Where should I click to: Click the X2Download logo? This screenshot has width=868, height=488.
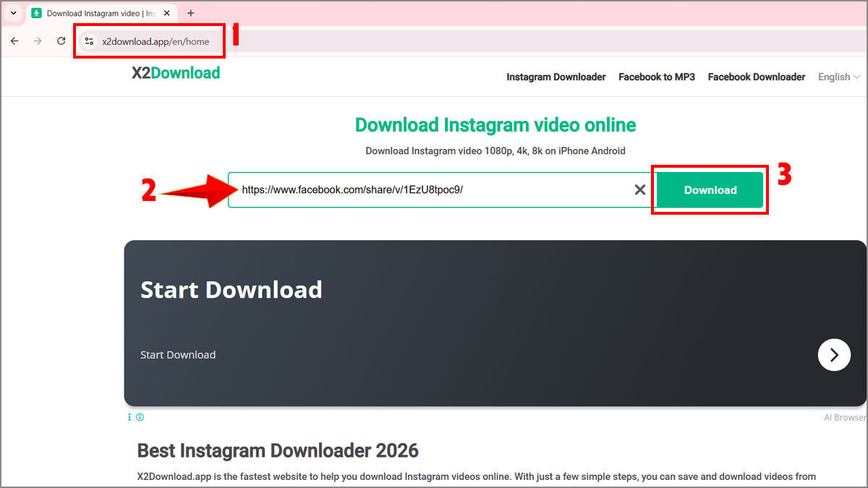click(x=175, y=73)
